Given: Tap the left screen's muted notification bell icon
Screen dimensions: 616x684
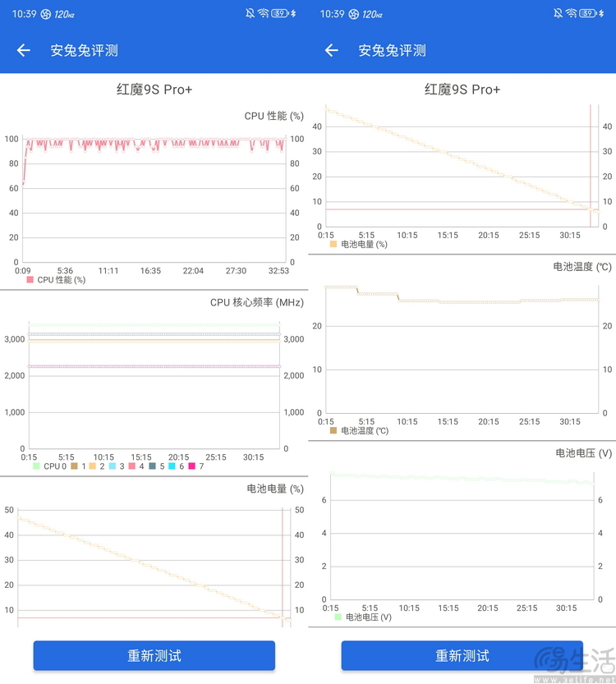Looking at the screenshot, I should tap(250, 14).
